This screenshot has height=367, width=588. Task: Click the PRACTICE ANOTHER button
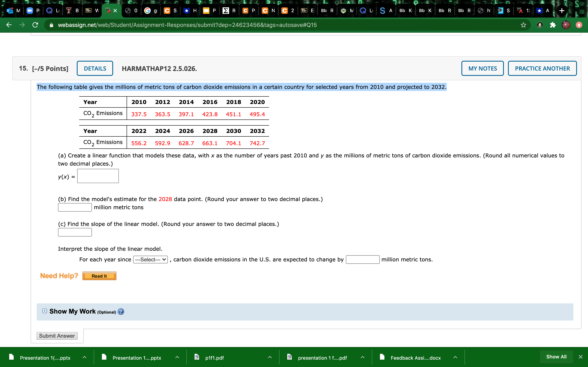coord(542,68)
